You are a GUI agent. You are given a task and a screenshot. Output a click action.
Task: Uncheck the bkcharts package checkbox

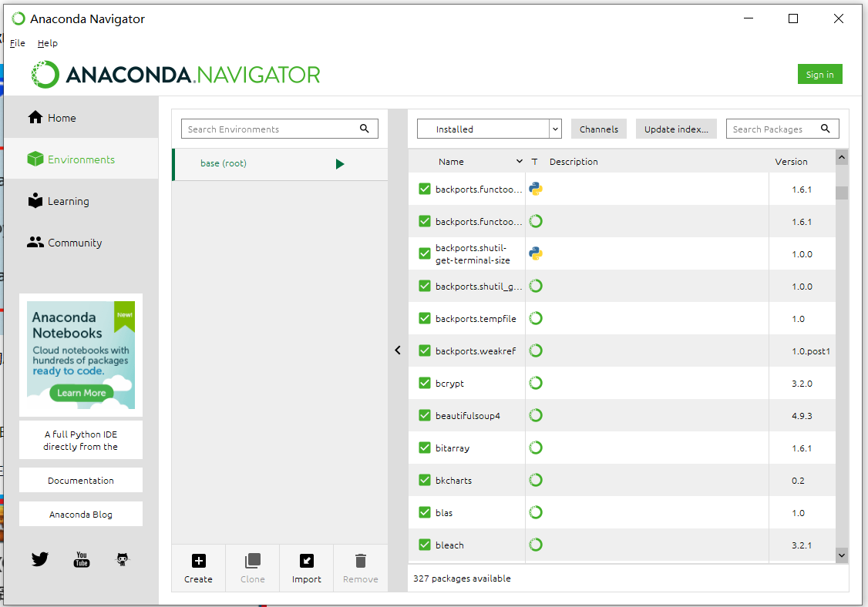(425, 480)
